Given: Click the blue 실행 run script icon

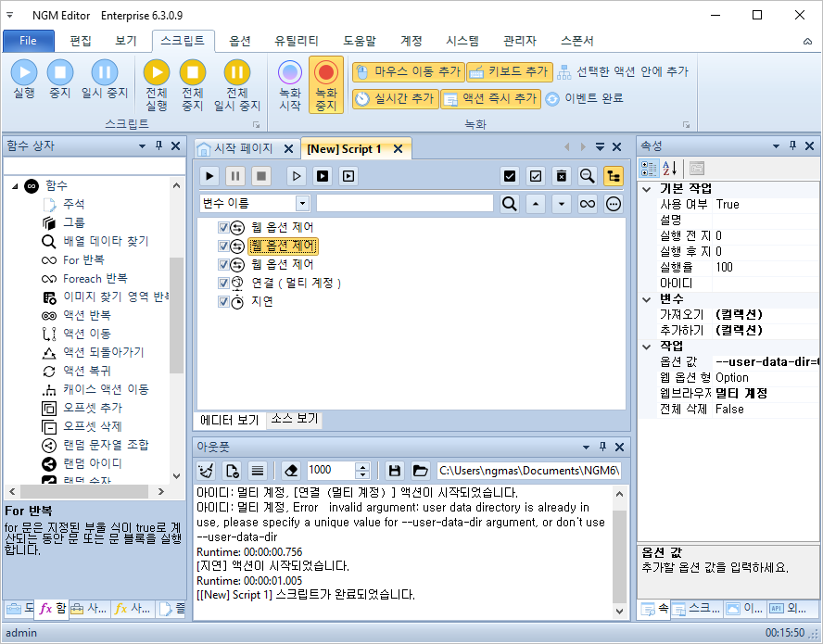Looking at the screenshot, I should (x=24, y=72).
